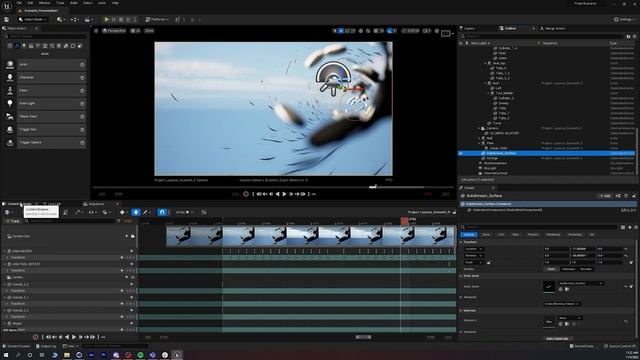
Task: Click the viewport transport record button
Action: [x=246, y=194]
